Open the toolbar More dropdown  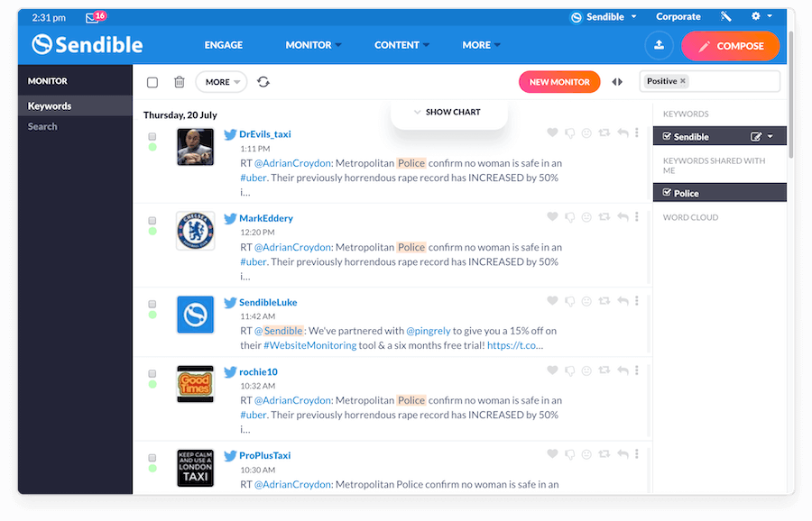point(222,82)
